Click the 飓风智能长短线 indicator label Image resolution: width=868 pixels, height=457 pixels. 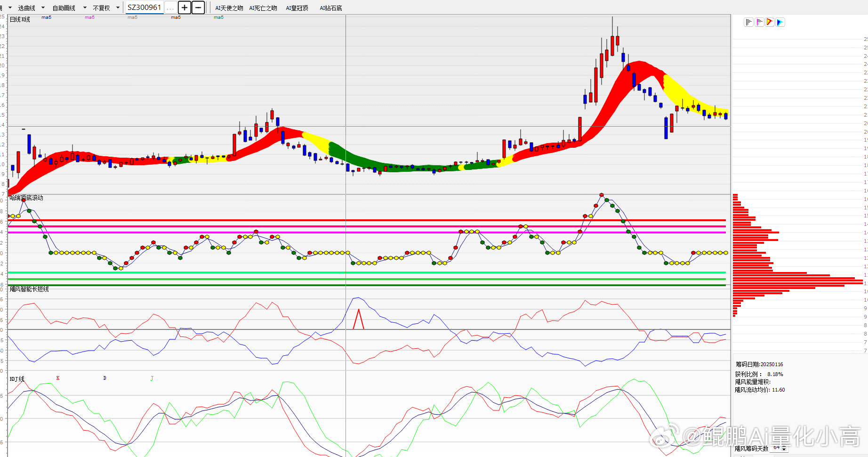point(29,289)
